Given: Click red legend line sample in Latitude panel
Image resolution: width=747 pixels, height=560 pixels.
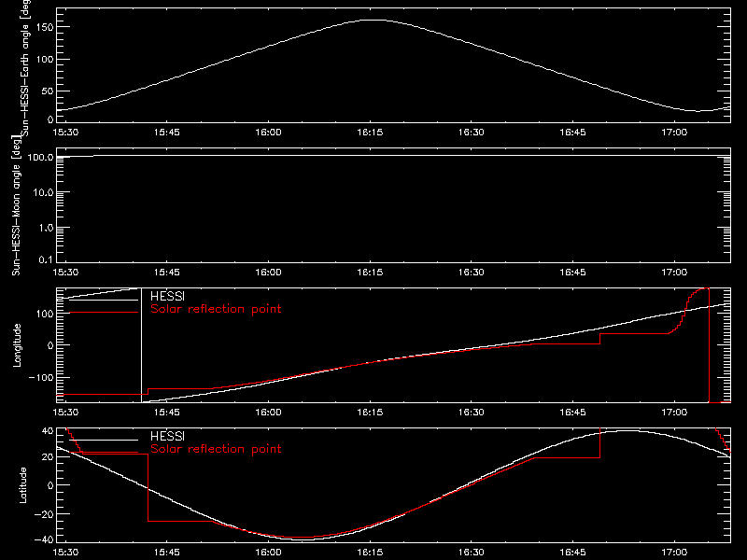Looking at the screenshot, I should coord(104,453).
